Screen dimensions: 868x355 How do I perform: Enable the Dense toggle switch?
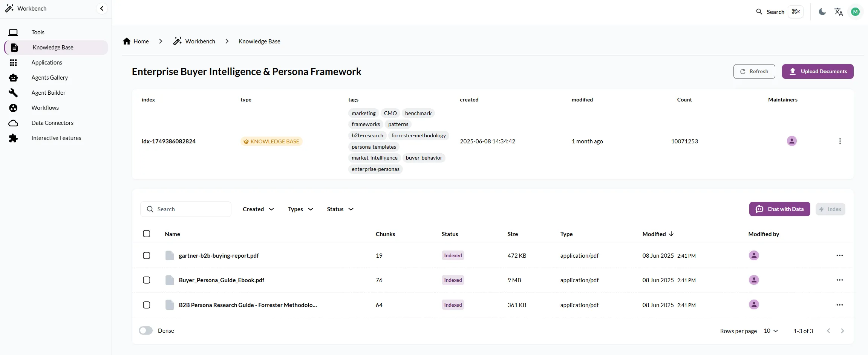point(145,330)
